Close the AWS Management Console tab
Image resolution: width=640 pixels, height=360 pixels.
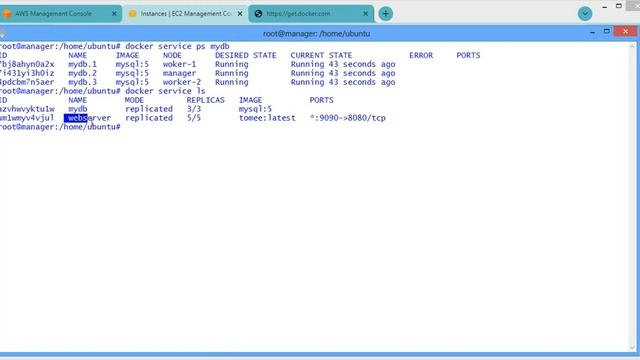point(114,13)
